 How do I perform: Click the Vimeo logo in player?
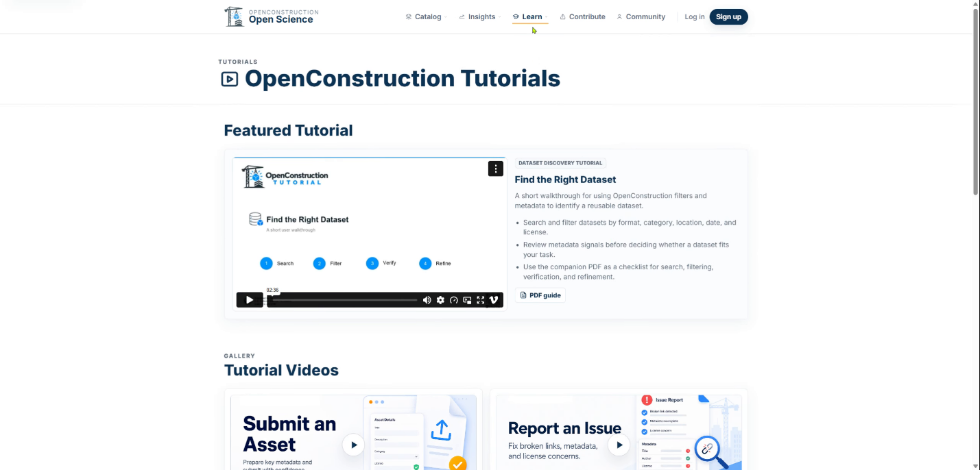pos(493,300)
